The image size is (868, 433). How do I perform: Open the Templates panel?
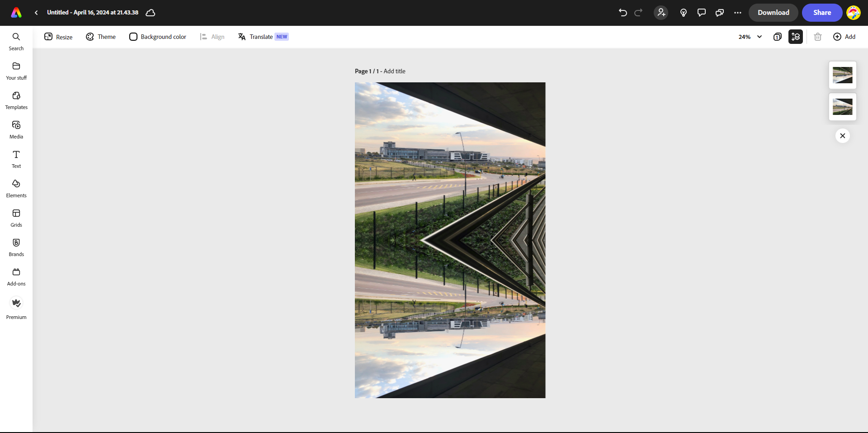pos(16,100)
